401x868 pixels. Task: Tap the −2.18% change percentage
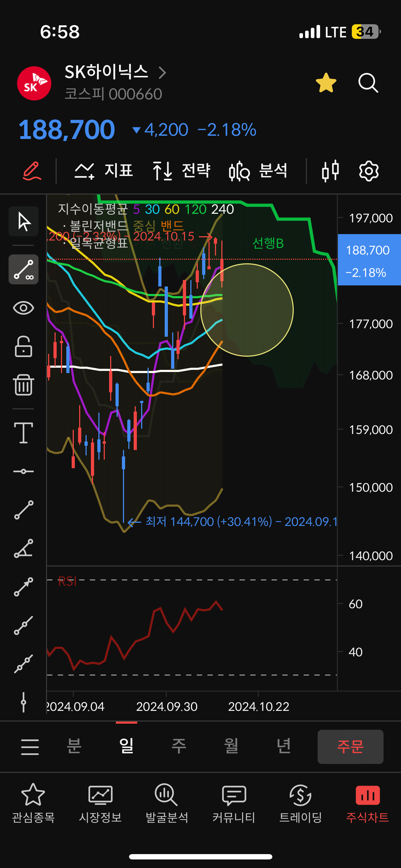coord(227,130)
